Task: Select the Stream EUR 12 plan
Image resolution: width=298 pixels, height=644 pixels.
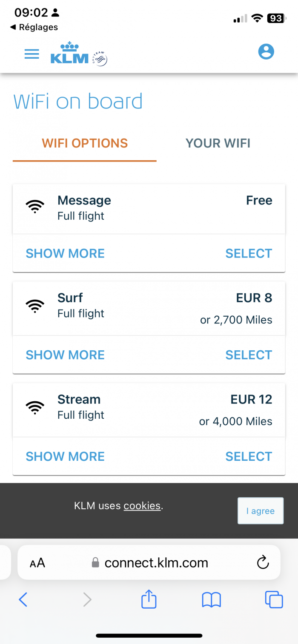Action: (x=249, y=457)
